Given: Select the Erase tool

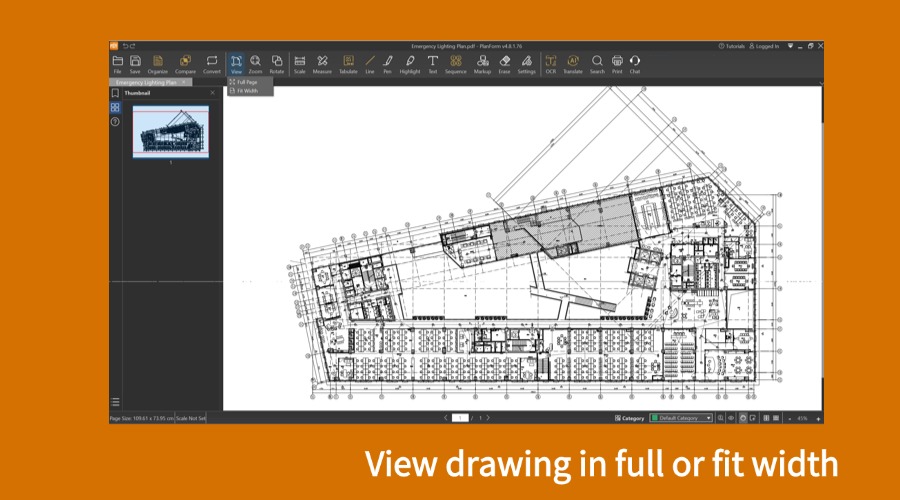Looking at the screenshot, I should pos(505,64).
